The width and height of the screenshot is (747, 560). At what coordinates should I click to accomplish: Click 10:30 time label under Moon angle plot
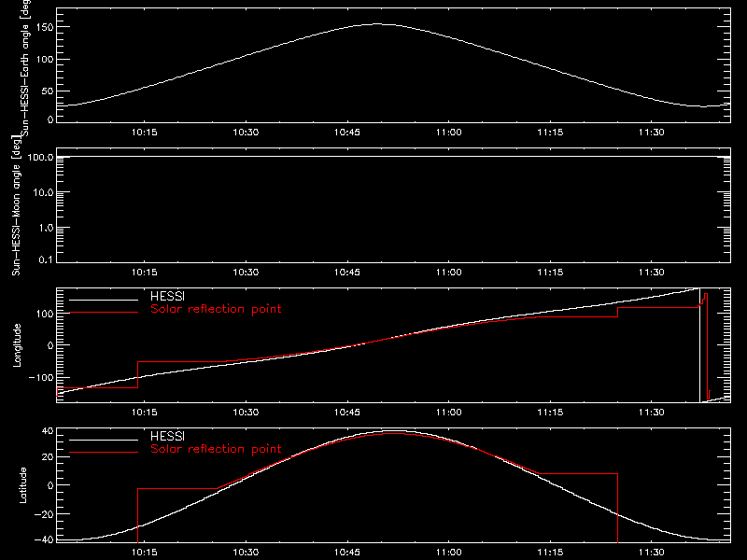(x=246, y=273)
